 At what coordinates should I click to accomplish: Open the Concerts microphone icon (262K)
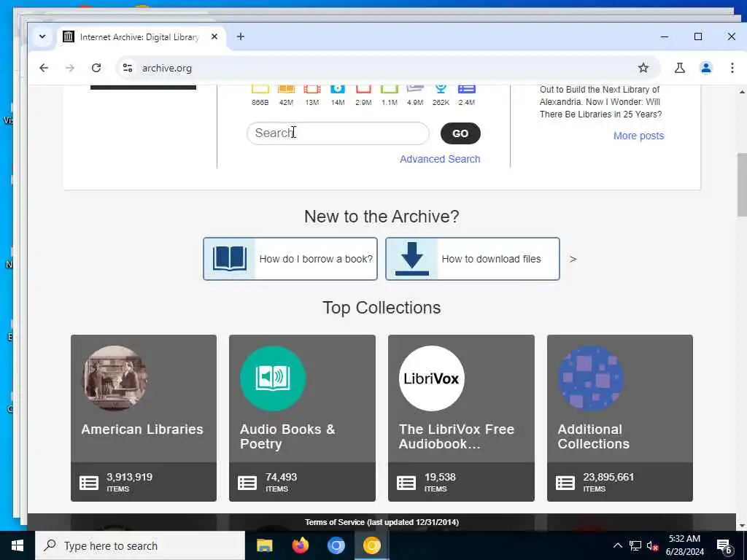(x=441, y=89)
